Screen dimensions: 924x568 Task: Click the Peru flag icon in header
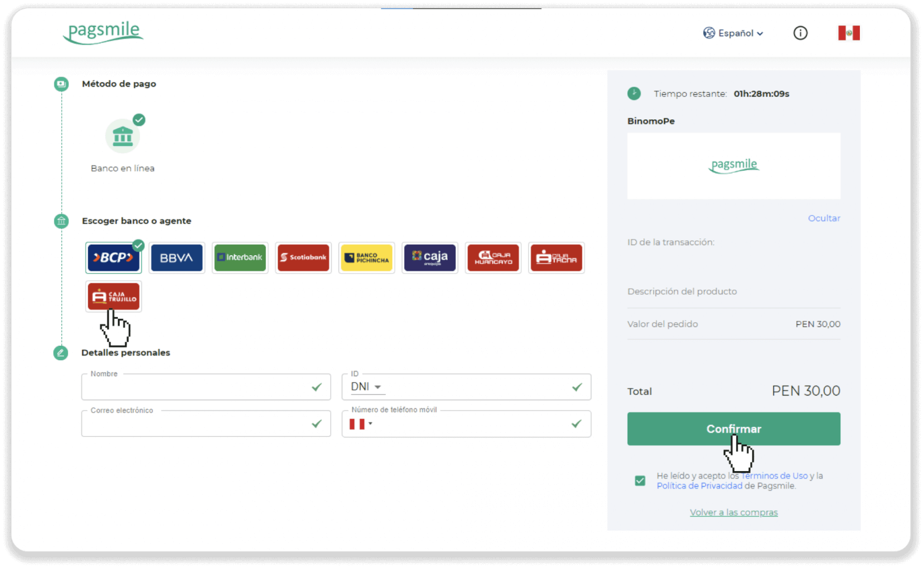(x=849, y=33)
